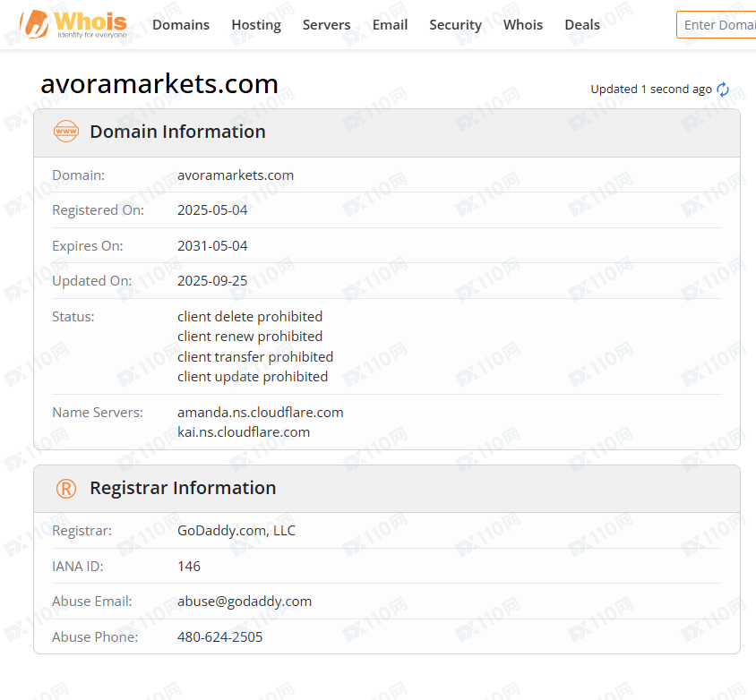Screen dimensions: 756x700
Task: Click the avoramarkets.com page heading
Action: [x=159, y=84]
